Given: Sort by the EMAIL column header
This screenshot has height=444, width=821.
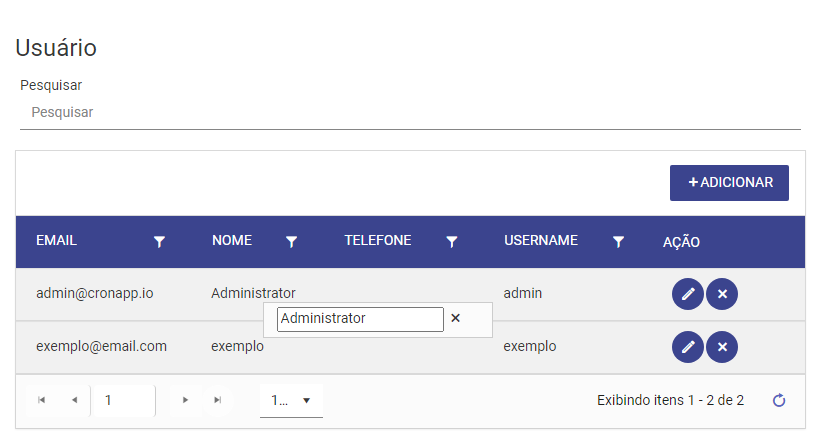Looking at the screenshot, I should point(57,240).
